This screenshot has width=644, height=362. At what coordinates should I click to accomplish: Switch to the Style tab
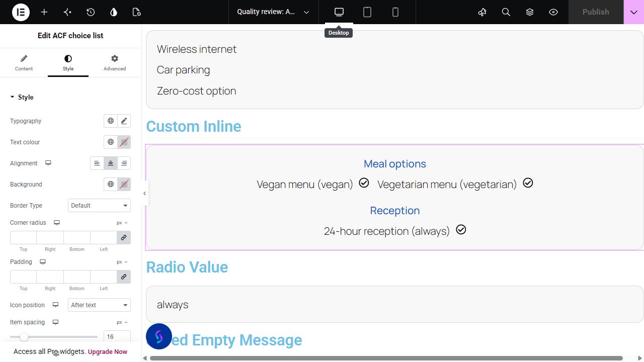(68, 63)
